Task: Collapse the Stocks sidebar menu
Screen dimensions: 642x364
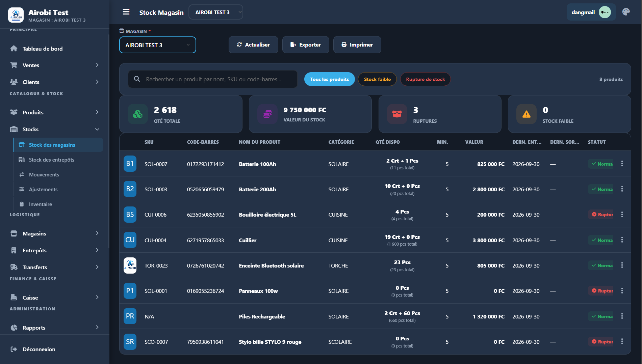Action: click(x=55, y=129)
